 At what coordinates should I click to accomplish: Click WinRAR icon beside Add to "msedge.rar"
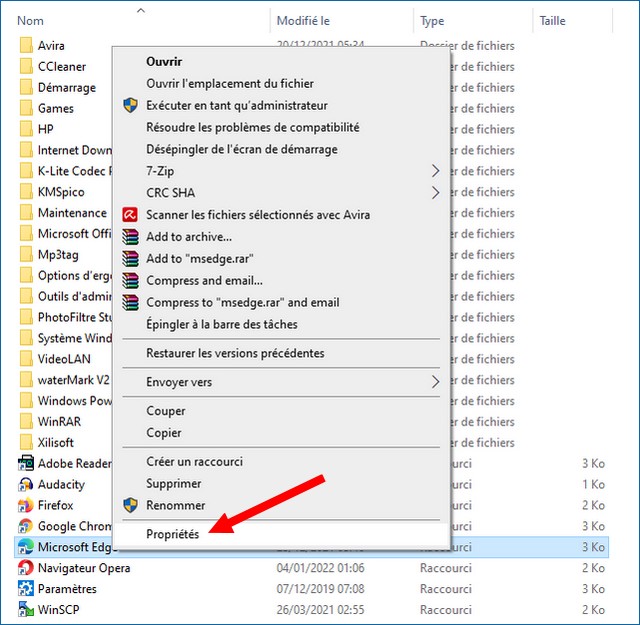coord(130,258)
